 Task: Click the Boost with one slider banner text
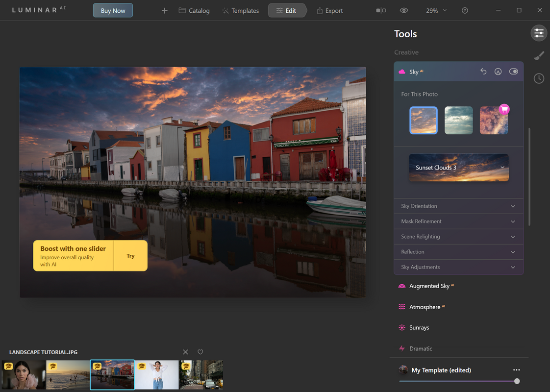(73, 248)
